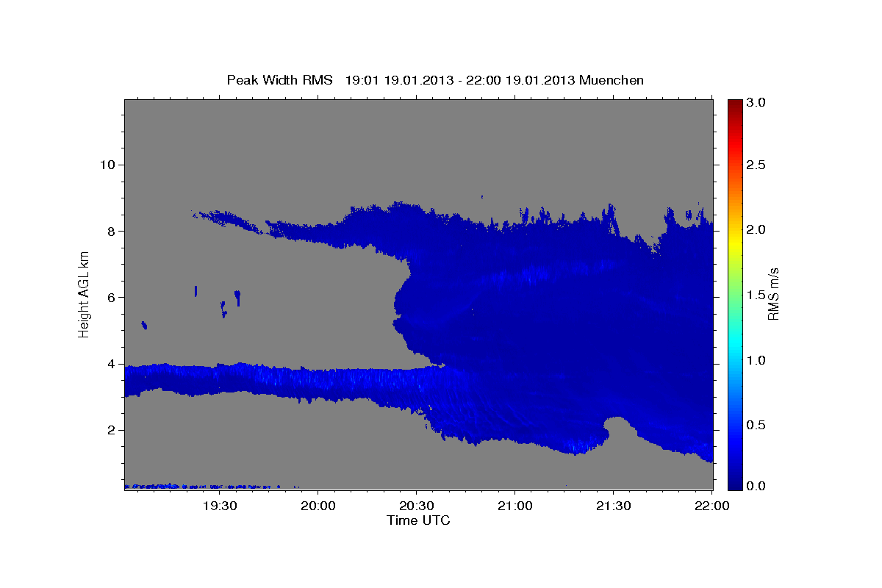Click the 21:30 time tick label

[613, 506]
